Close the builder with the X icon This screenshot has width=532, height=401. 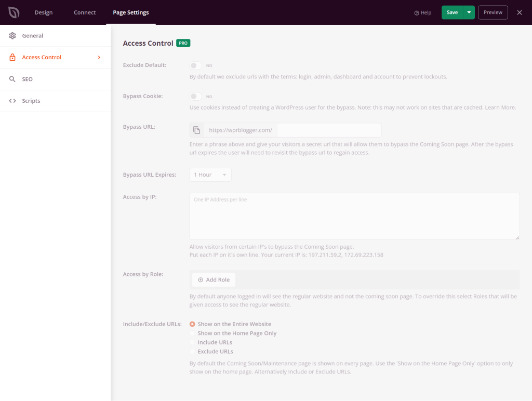(520, 12)
